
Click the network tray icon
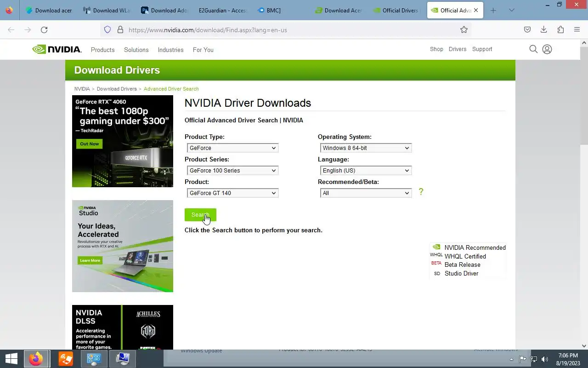click(x=534, y=359)
